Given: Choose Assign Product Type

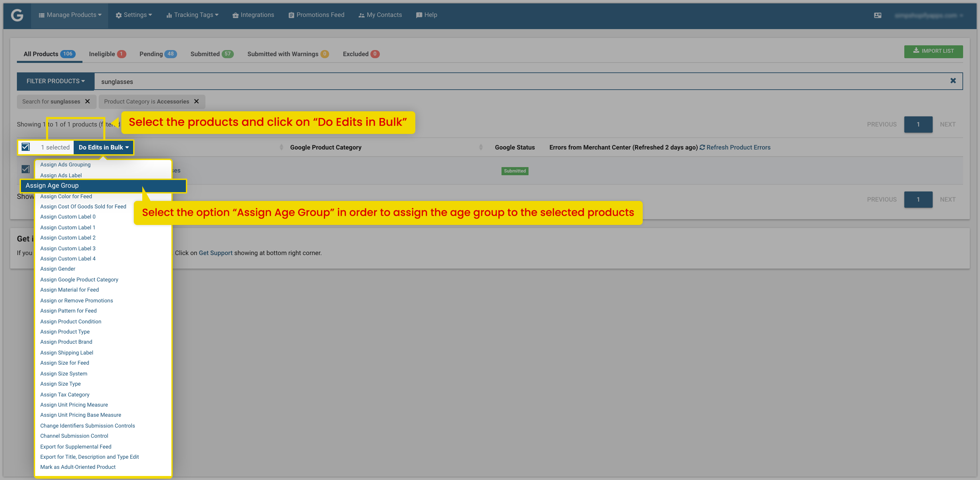Looking at the screenshot, I should (65, 332).
